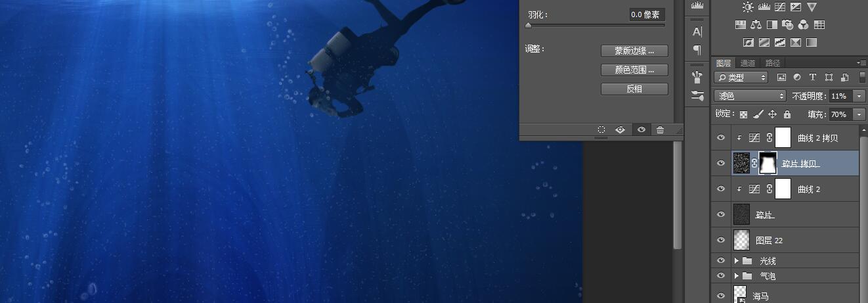The height and width of the screenshot is (303, 868).
Task: Add a Hue/Saturation adjustment layer
Action: point(740,25)
